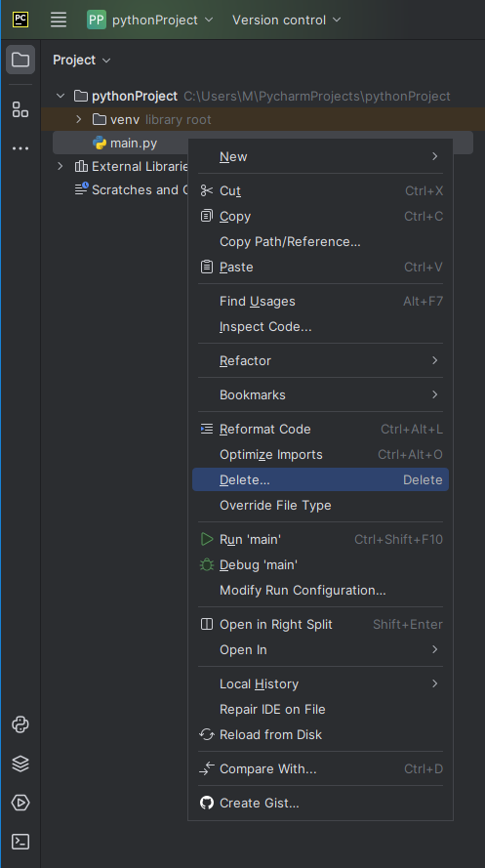Screen dimensions: 485x868
Task: Open the Project tool window folder icon
Action: (20, 60)
